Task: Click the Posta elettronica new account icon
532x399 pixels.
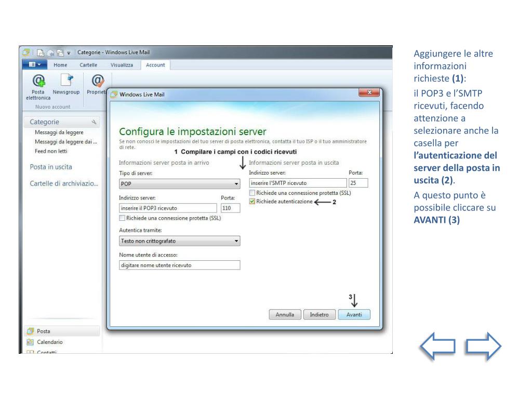Action: 38,81
